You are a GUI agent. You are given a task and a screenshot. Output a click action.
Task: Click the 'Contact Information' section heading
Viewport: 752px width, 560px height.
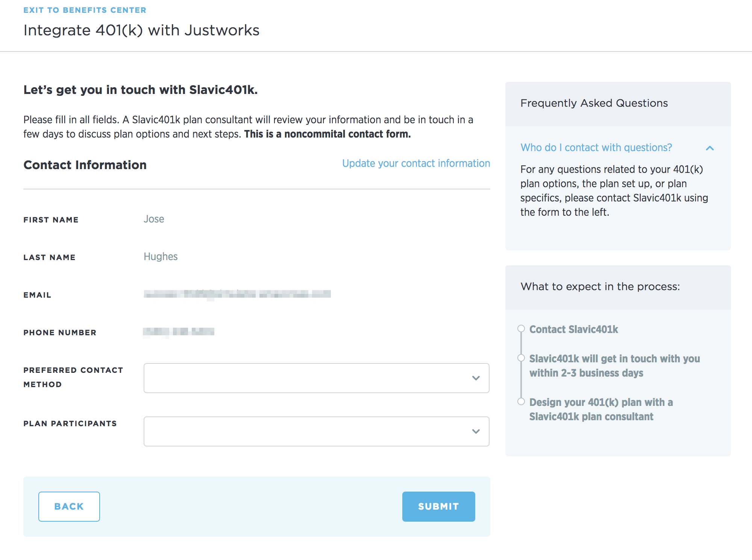click(x=85, y=165)
